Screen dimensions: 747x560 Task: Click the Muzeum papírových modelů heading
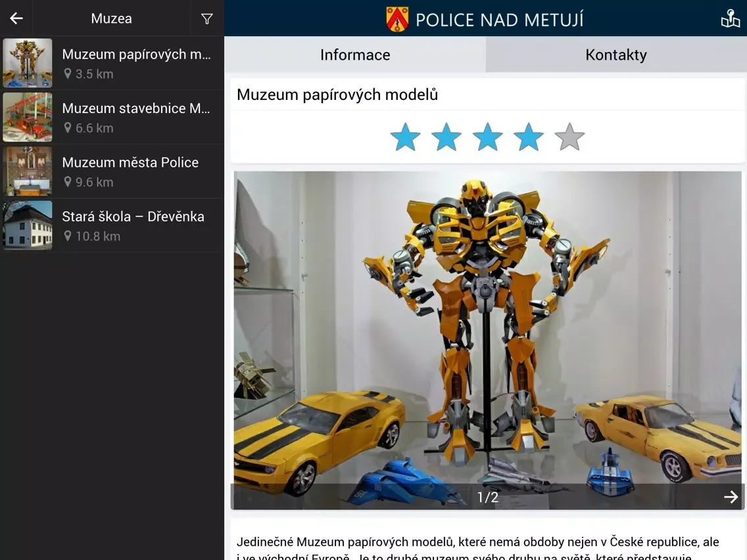[337, 95]
